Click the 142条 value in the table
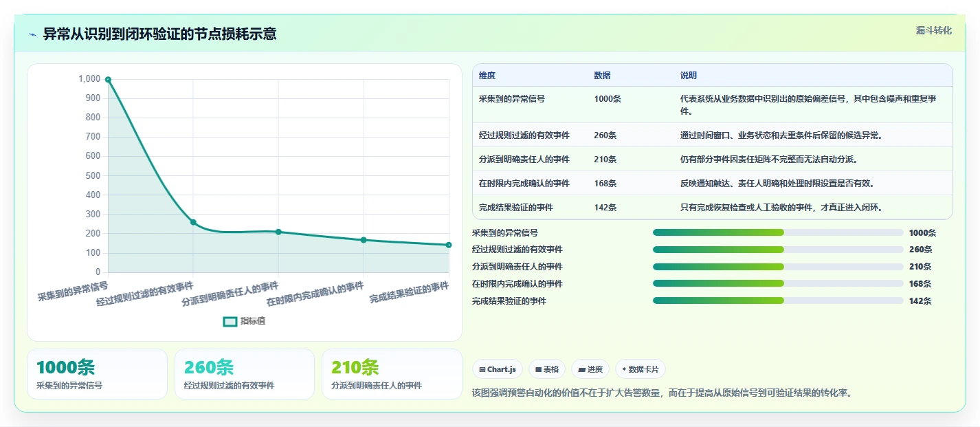 pos(605,208)
